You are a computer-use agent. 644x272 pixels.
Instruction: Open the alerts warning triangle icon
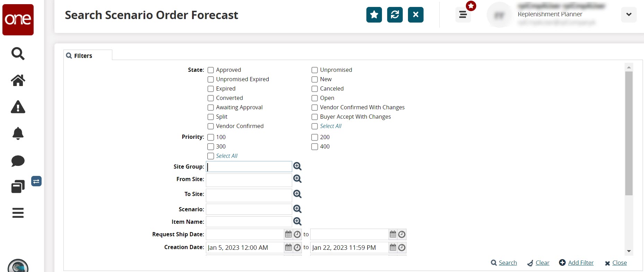coord(18,107)
